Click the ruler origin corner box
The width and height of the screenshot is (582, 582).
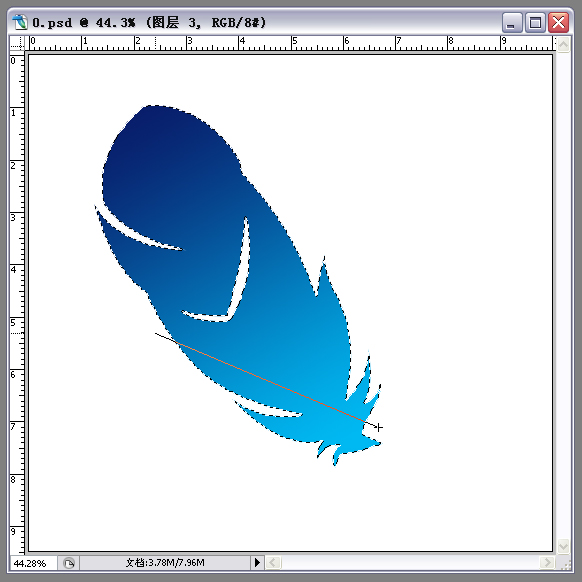pyautogui.click(x=17, y=43)
